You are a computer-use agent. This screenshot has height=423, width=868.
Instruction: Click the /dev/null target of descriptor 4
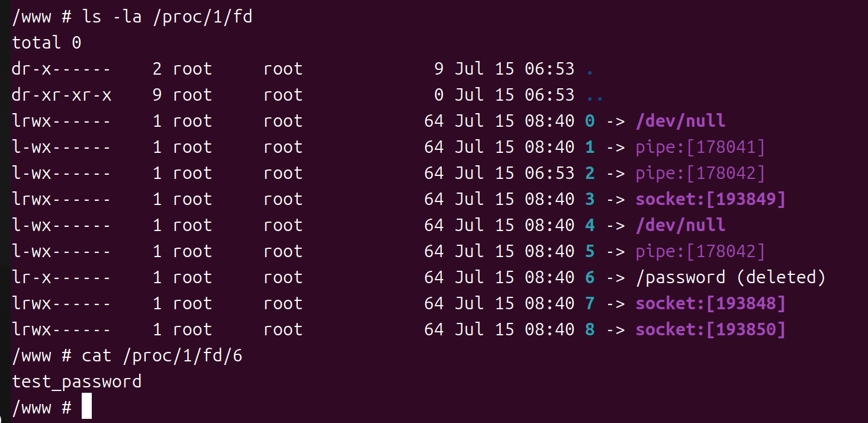click(x=680, y=225)
